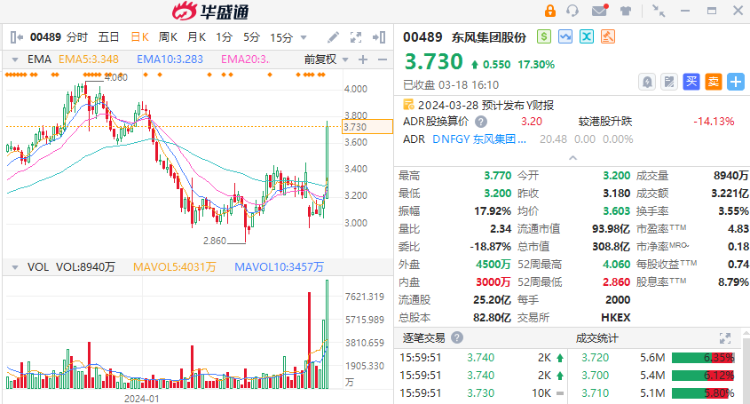
Task: Click the buy 买 button
Action: pos(691,82)
